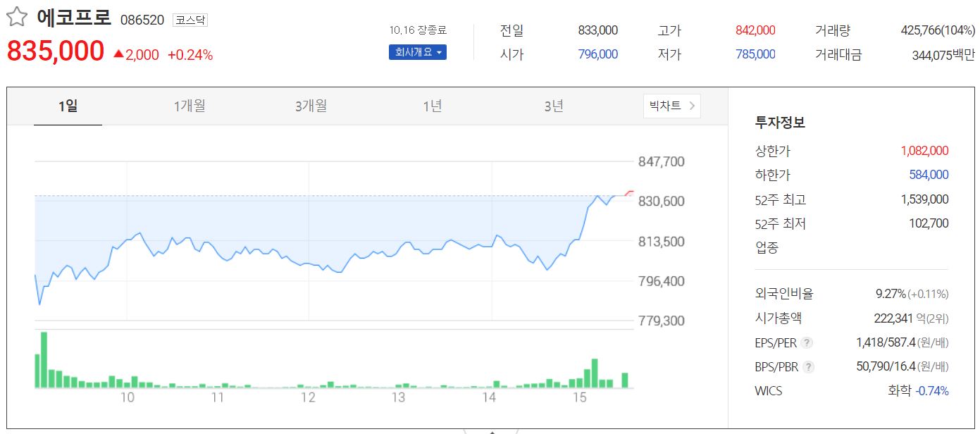The height and width of the screenshot is (434, 980).
Task: Open the 회사개요 dropdown
Action: point(417,51)
